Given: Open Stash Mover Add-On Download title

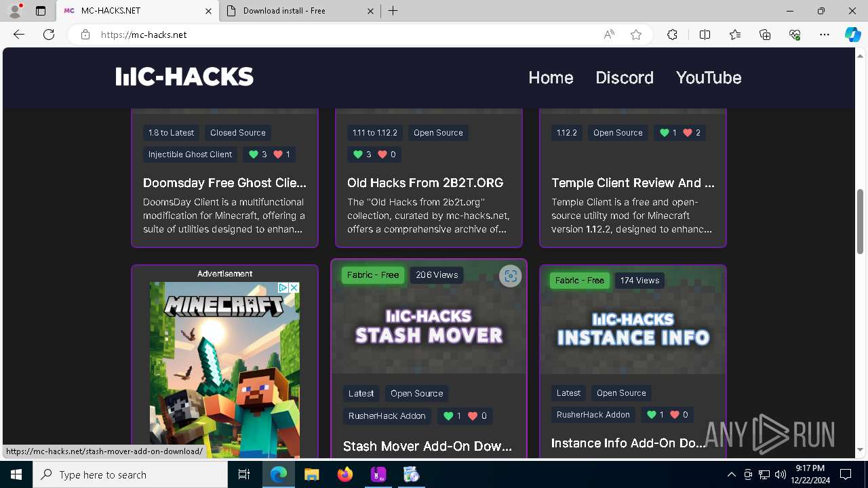Looking at the screenshot, I should pos(427,446).
